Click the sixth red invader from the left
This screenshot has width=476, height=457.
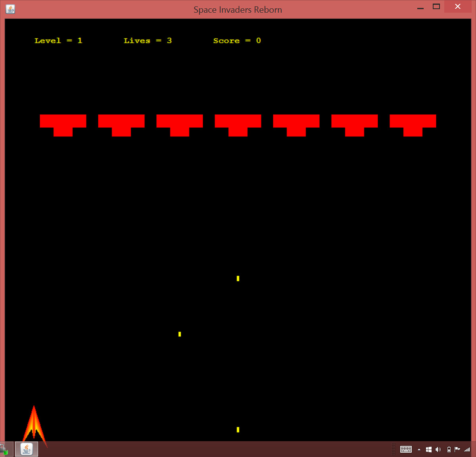tap(355, 125)
